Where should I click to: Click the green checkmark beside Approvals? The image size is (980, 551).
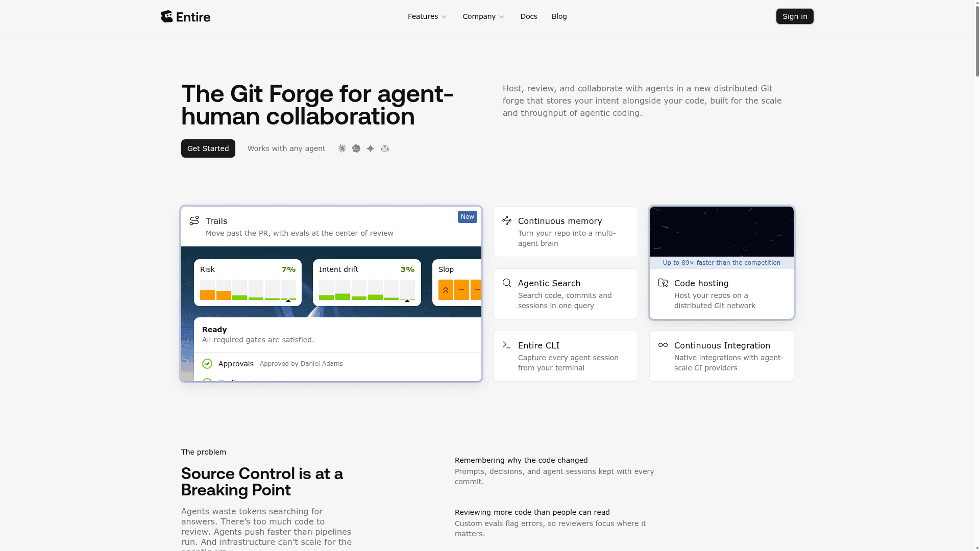click(207, 364)
